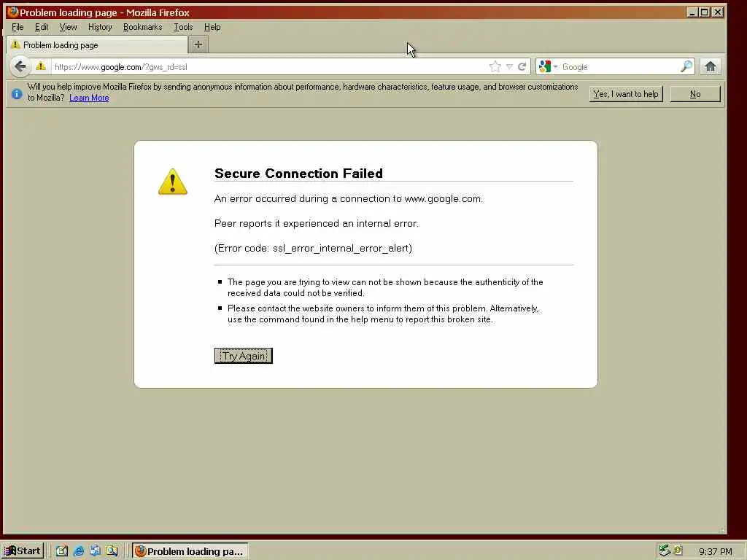This screenshot has width=747, height=560.
Task: Open the Tools menu
Action: (x=183, y=27)
